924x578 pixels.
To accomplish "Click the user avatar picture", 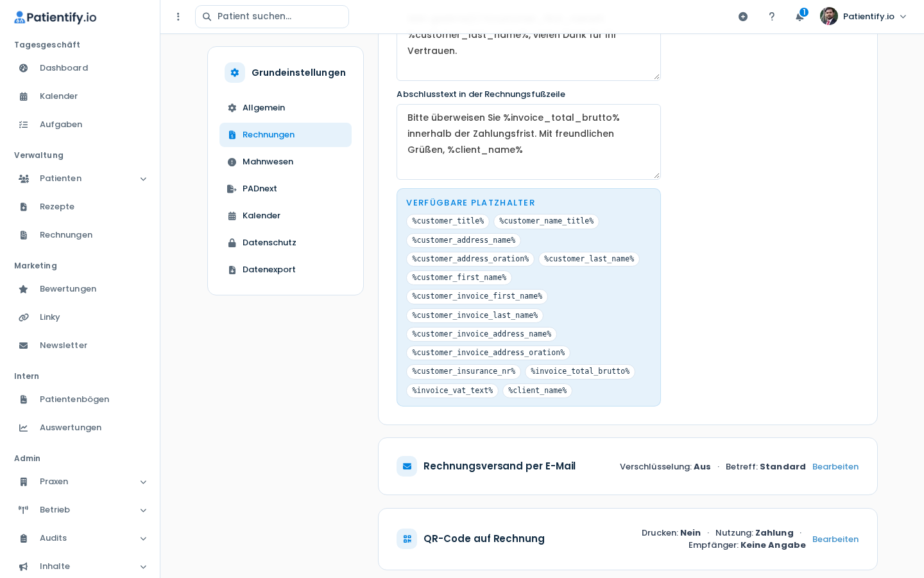I will [829, 16].
